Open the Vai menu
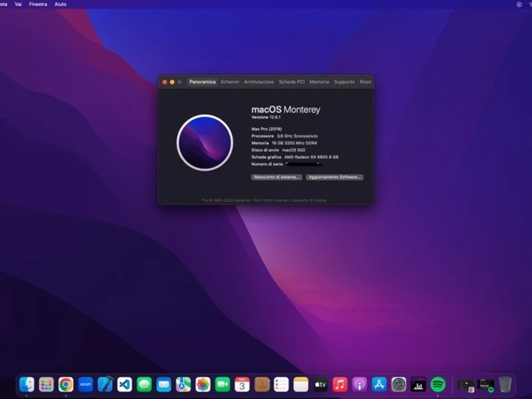Image resolution: width=532 pixels, height=399 pixels. coord(18,4)
